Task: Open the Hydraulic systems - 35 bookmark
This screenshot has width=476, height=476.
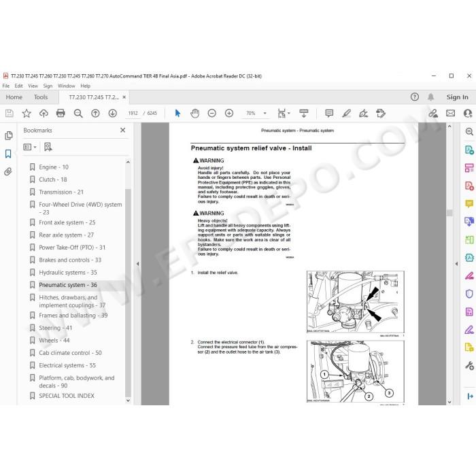Action: click(68, 272)
